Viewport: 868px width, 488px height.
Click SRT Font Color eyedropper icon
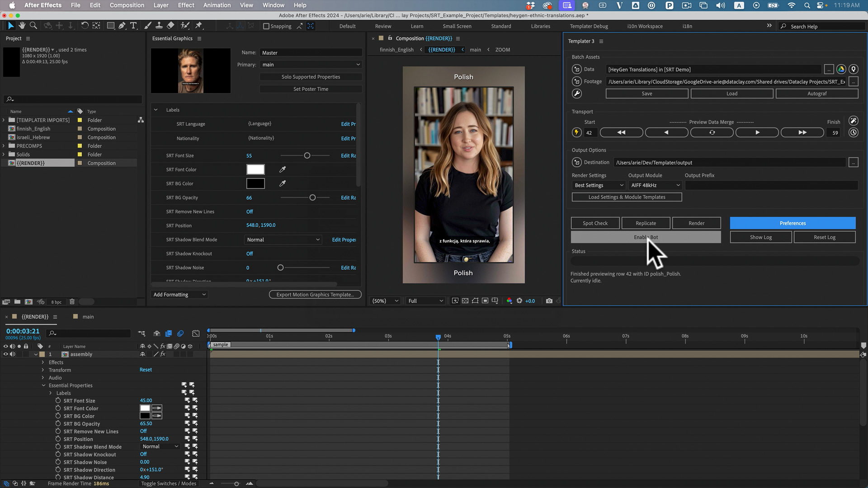(283, 169)
